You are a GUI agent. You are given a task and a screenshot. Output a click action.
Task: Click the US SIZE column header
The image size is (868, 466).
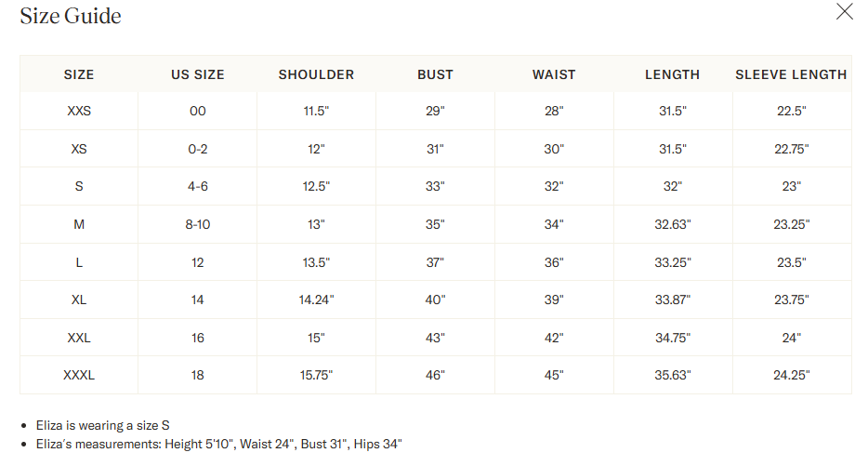point(198,74)
